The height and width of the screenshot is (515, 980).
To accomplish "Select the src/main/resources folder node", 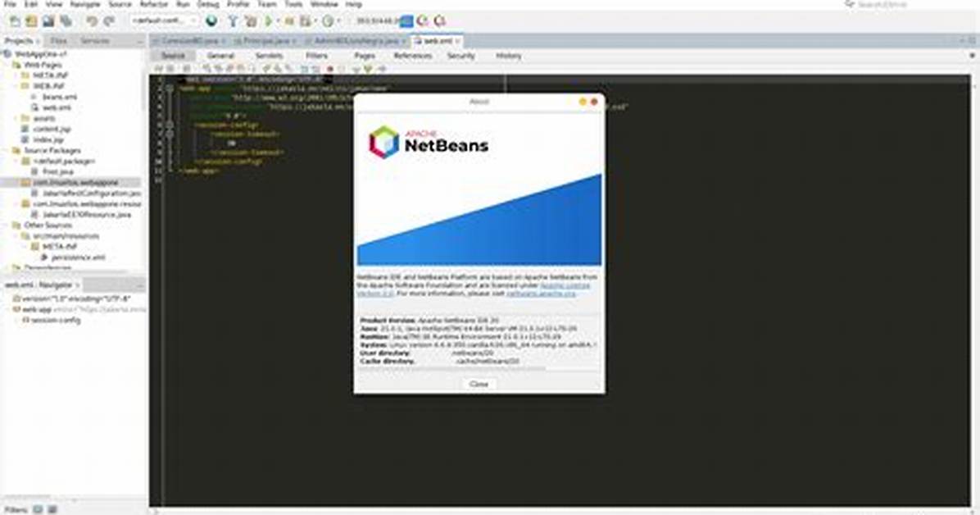I will point(66,236).
